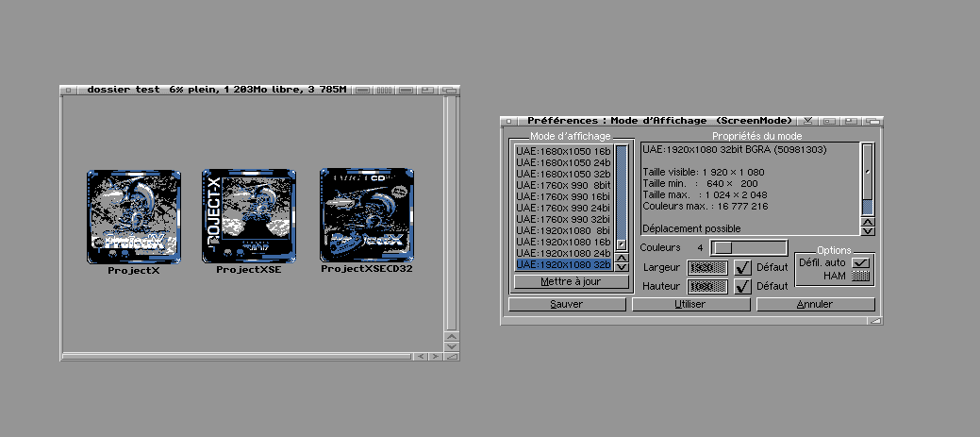Select UAE:1760x 990 24bi mode
The image size is (980, 437).
563,207
